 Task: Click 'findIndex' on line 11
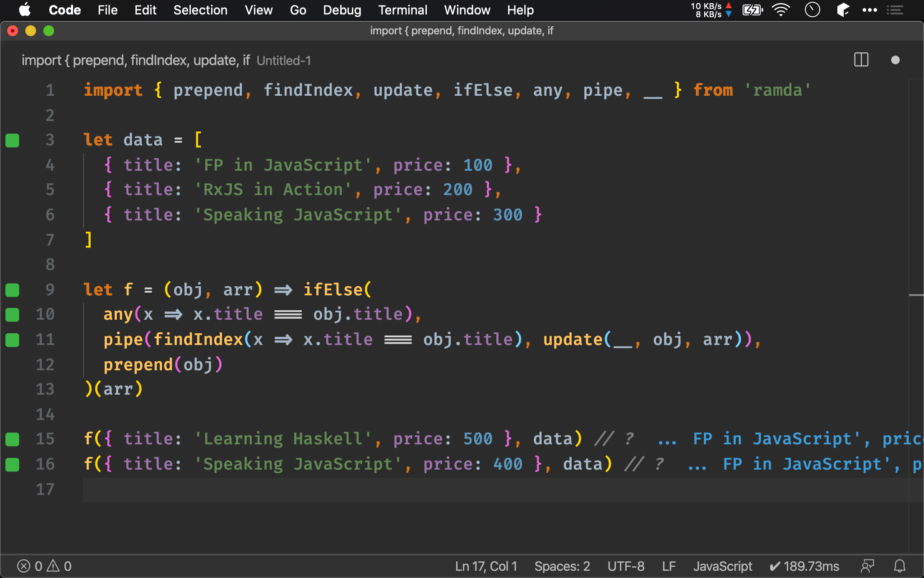coord(198,340)
